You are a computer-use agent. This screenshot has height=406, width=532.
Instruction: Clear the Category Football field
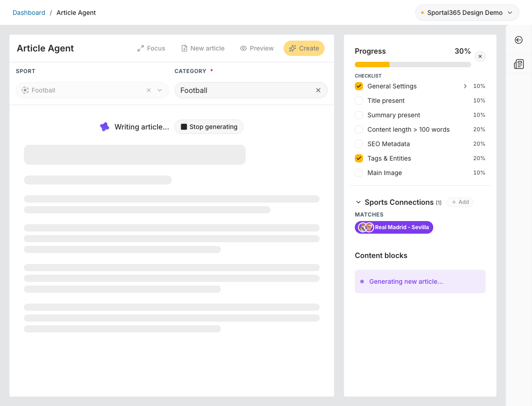pyautogui.click(x=318, y=90)
